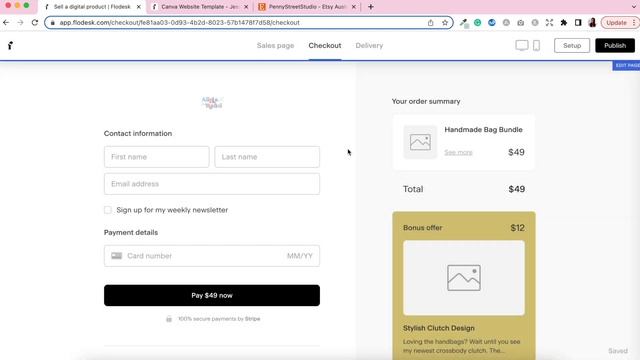This screenshot has width=640, height=360.
Task: Click the Publish button
Action: pos(615,45)
